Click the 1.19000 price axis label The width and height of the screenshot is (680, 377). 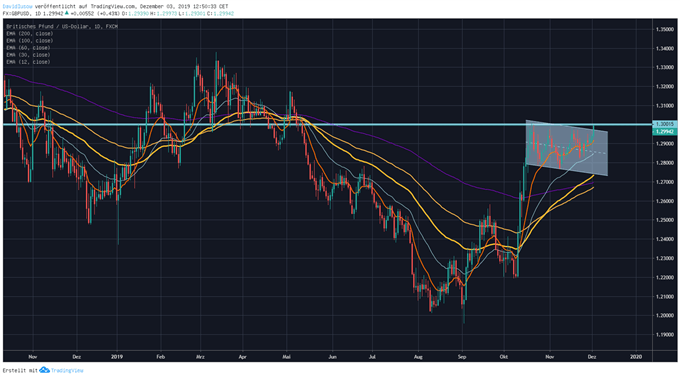664,334
